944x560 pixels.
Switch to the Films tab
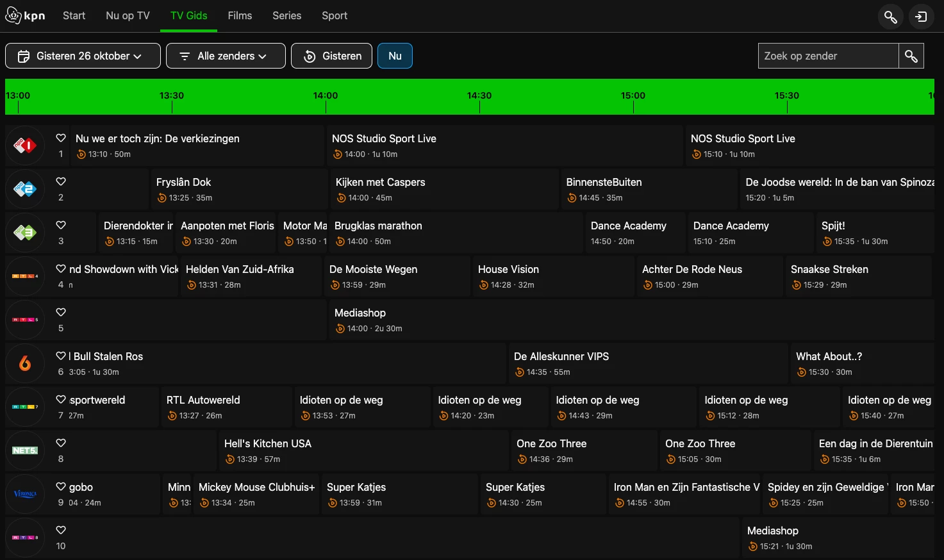click(240, 16)
